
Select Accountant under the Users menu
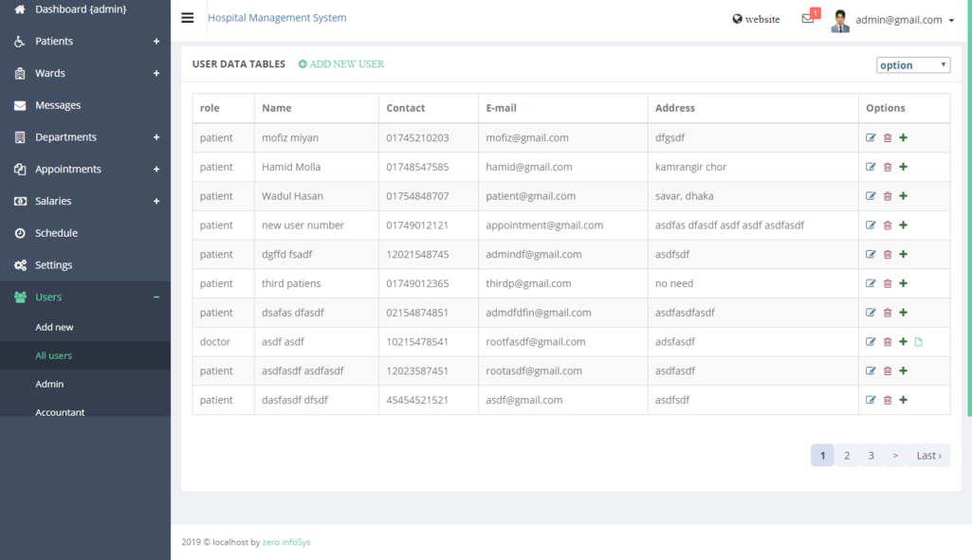(x=60, y=412)
